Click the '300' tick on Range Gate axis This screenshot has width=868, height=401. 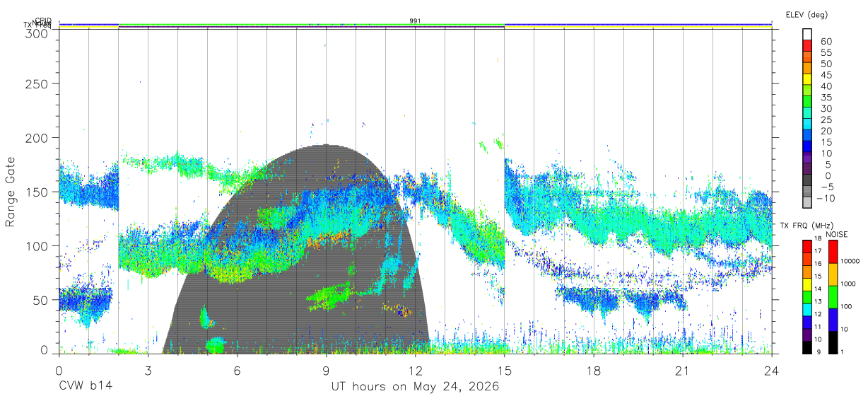(37, 33)
